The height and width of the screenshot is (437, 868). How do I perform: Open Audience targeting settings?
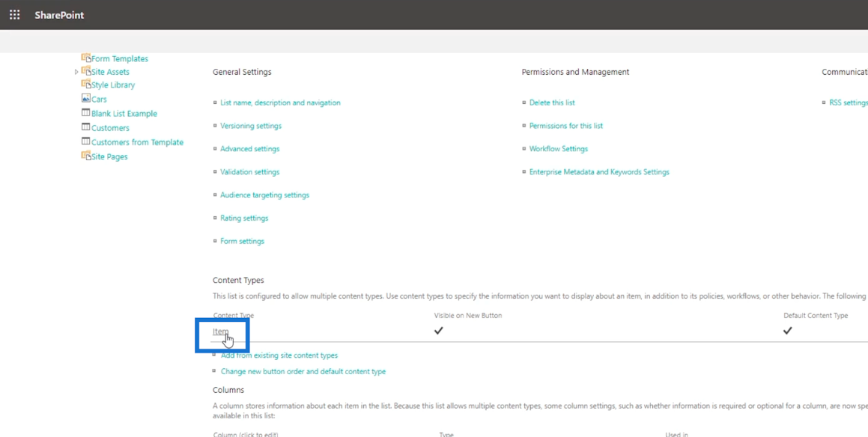coord(264,195)
